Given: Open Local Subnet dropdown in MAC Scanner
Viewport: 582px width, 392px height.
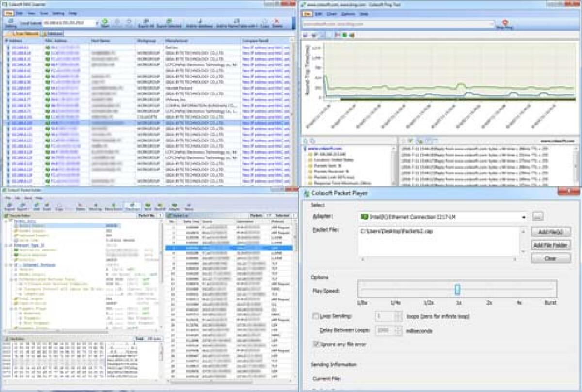Looking at the screenshot, I should click(97, 23).
